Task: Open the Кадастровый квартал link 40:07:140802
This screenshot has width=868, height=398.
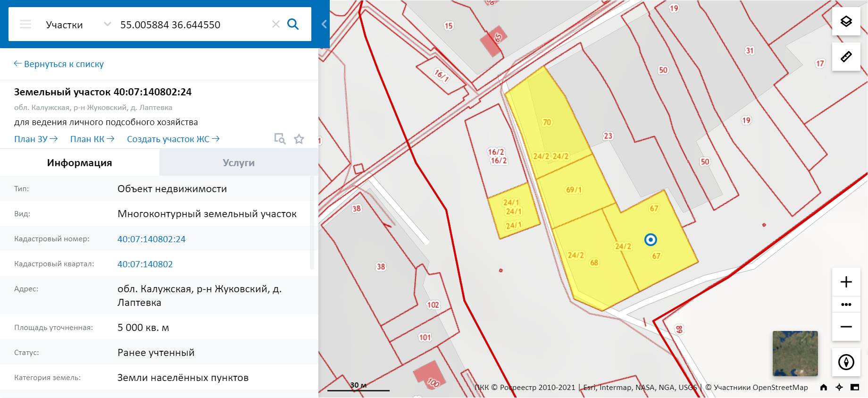Action: [x=145, y=264]
